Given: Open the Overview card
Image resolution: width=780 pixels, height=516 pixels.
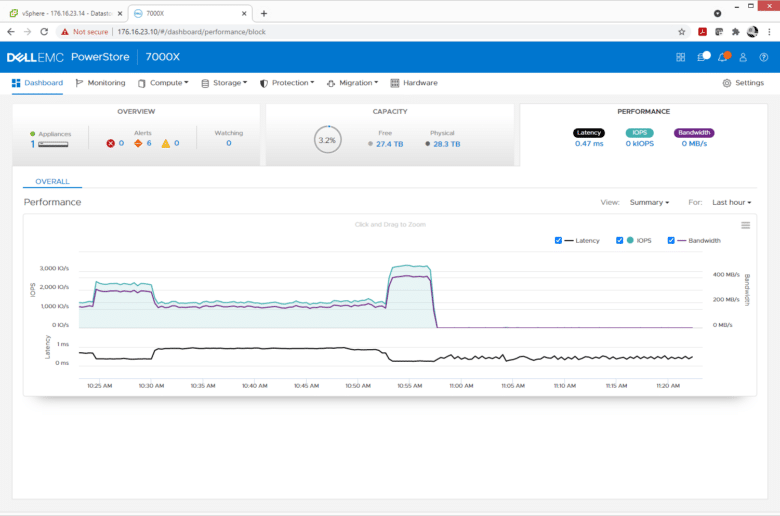Looking at the screenshot, I should click(x=136, y=135).
